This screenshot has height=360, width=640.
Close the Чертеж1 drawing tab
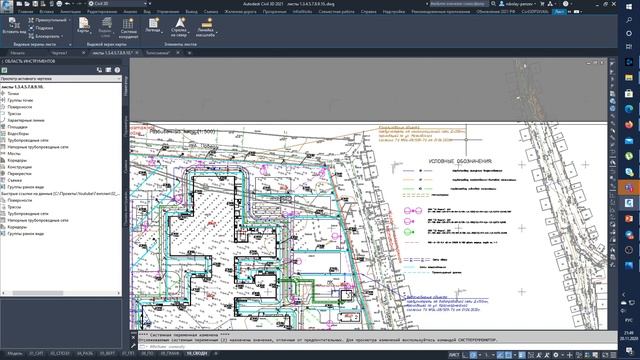[x=83, y=53]
